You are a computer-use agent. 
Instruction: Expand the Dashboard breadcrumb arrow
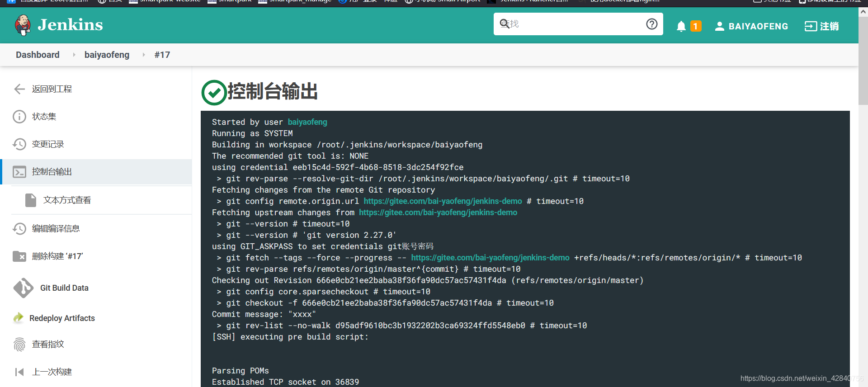(x=74, y=55)
